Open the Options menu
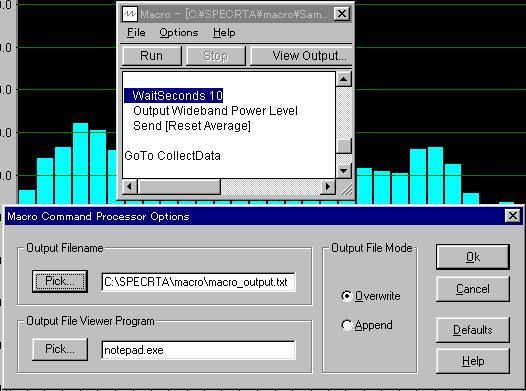Viewport: 526px width, 391px height. (178, 33)
